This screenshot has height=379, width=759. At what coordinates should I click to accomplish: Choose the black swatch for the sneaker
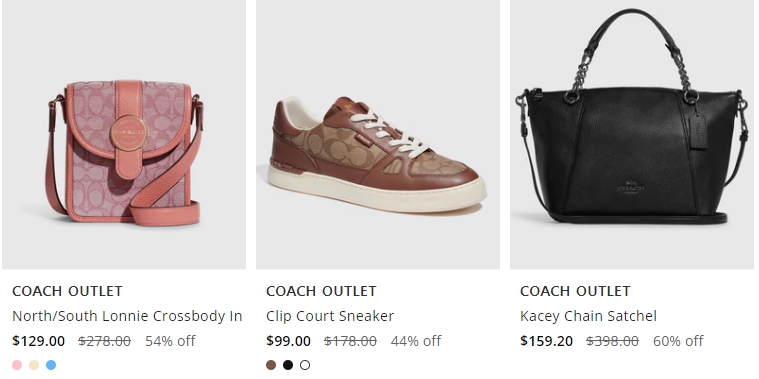pos(288,365)
